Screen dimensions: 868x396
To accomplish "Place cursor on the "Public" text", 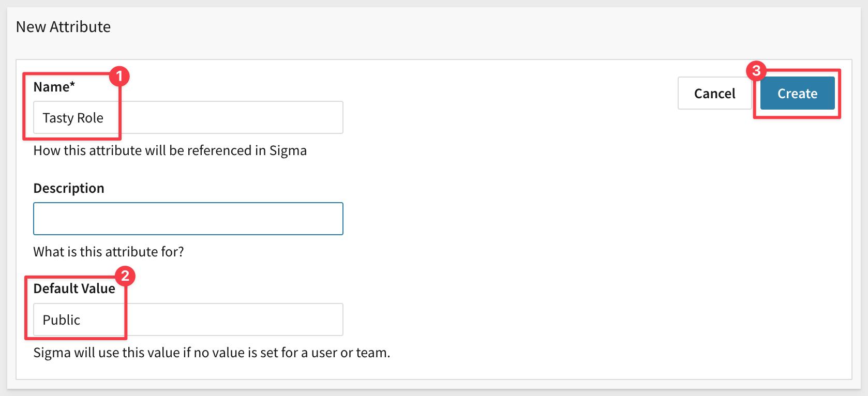I will (61, 320).
